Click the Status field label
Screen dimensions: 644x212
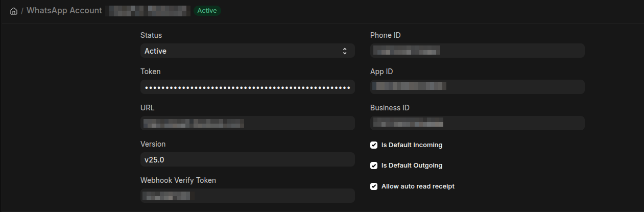tap(151, 35)
